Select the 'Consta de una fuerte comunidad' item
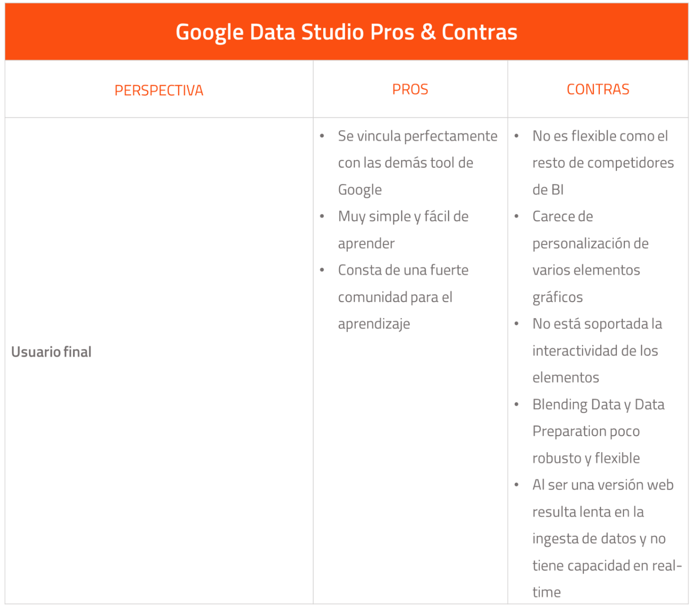 403,270
